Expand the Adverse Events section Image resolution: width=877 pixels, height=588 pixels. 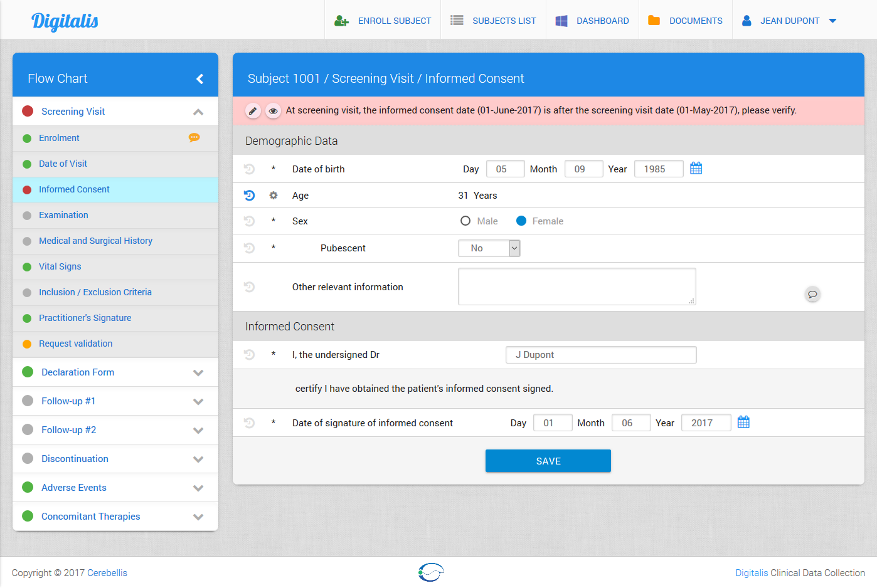(x=198, y=488)
